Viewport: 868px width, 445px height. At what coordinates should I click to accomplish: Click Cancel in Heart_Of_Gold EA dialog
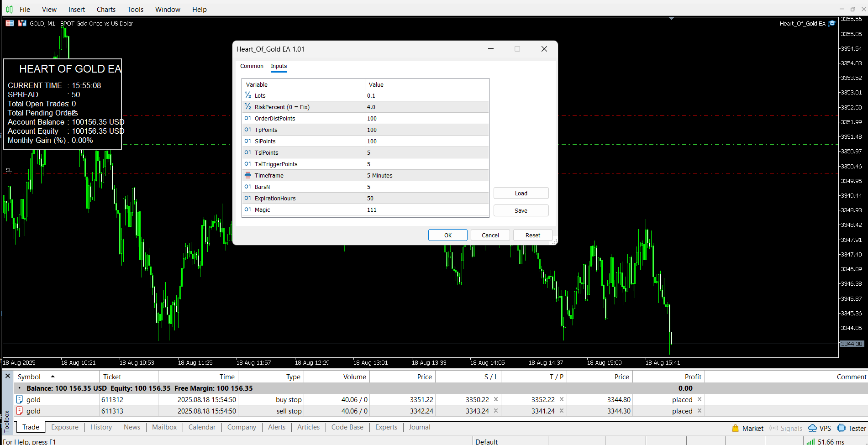490,235
